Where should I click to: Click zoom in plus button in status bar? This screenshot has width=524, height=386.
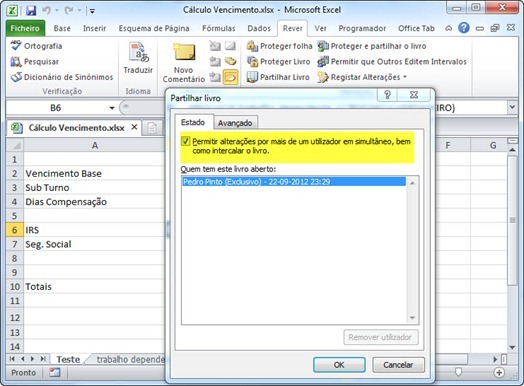point(499,372)
